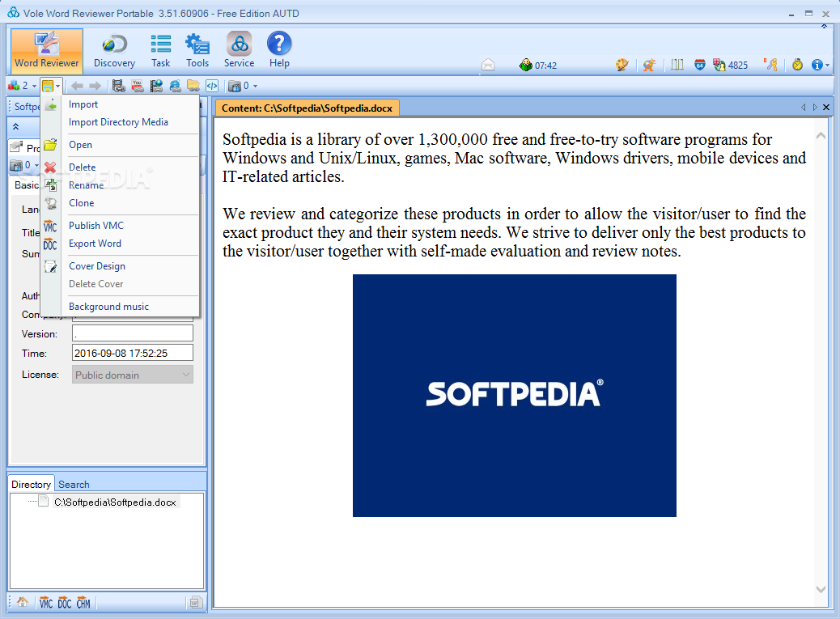Viewport: 840px width, 619px height.
Task: Choose Import Directory Media
Action: [x=118, y=122]
